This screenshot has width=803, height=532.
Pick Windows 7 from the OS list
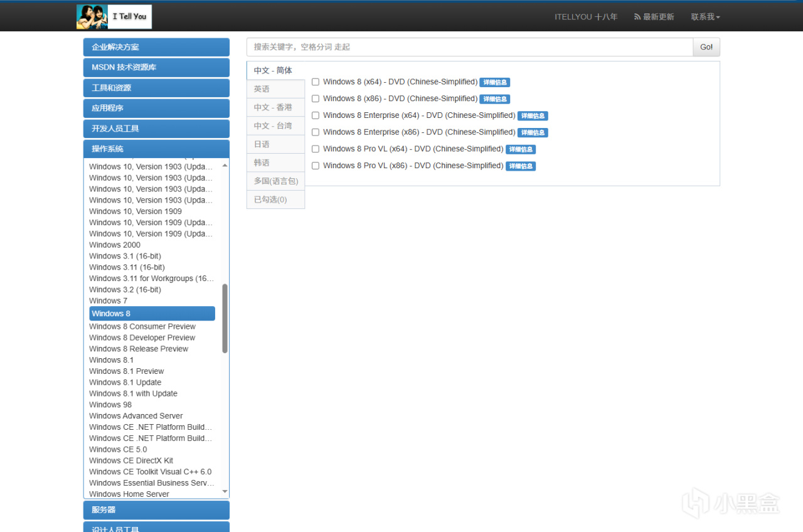click(108, 301)
